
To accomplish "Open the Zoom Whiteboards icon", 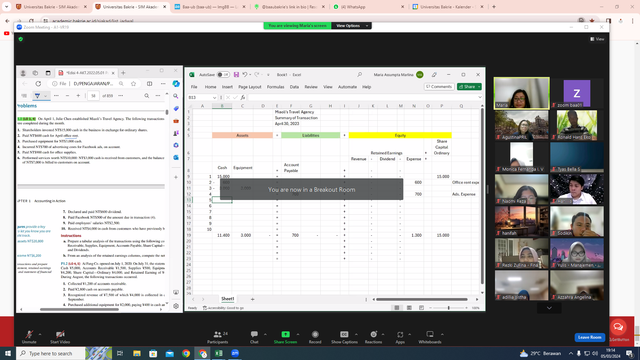I will [x=430, y=334].
